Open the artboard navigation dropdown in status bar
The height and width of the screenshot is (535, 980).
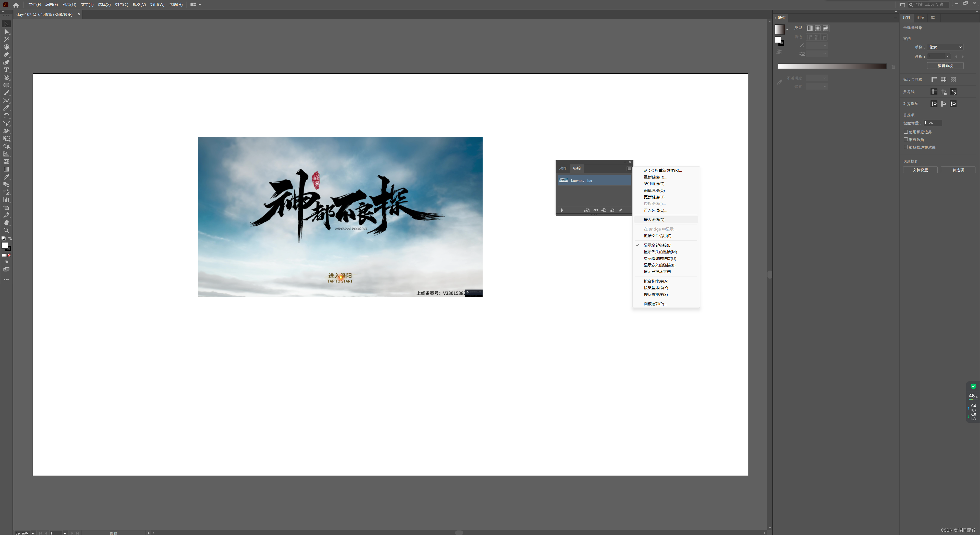[65, 533]
